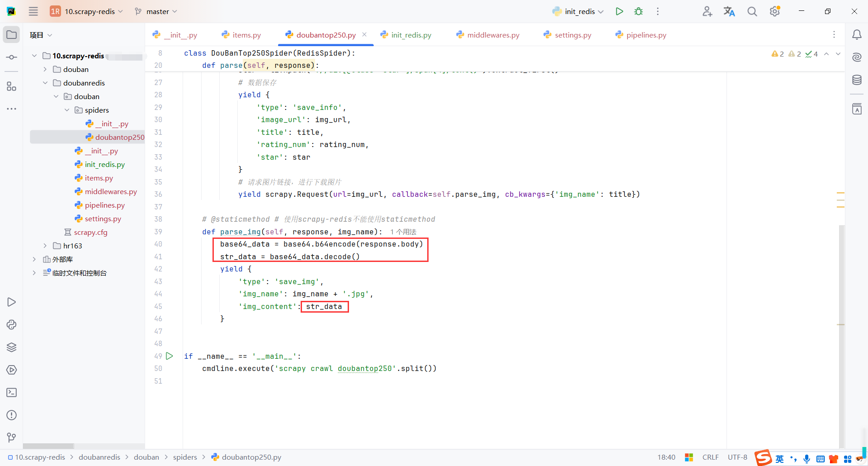Screen dimensions: 868x466
Task: Open the Problems tool window
Action: pyautogui.click(x=11, y=415)
